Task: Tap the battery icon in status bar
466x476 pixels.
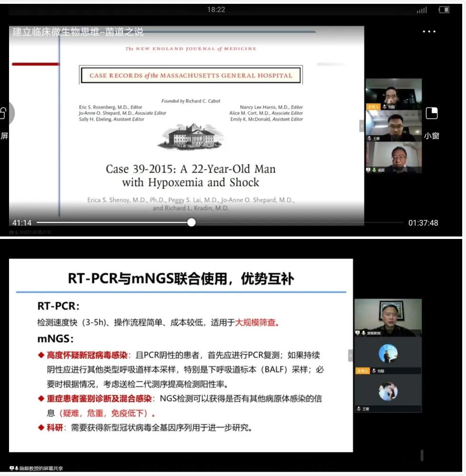Action: tap(444, 10)
